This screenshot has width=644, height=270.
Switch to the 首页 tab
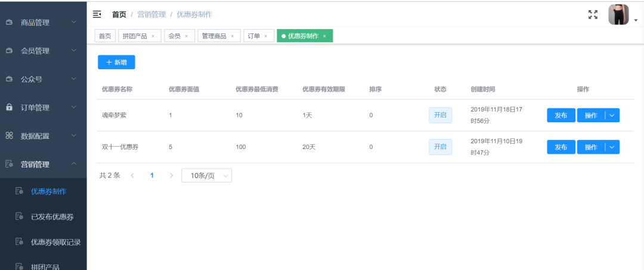point(105,36)
